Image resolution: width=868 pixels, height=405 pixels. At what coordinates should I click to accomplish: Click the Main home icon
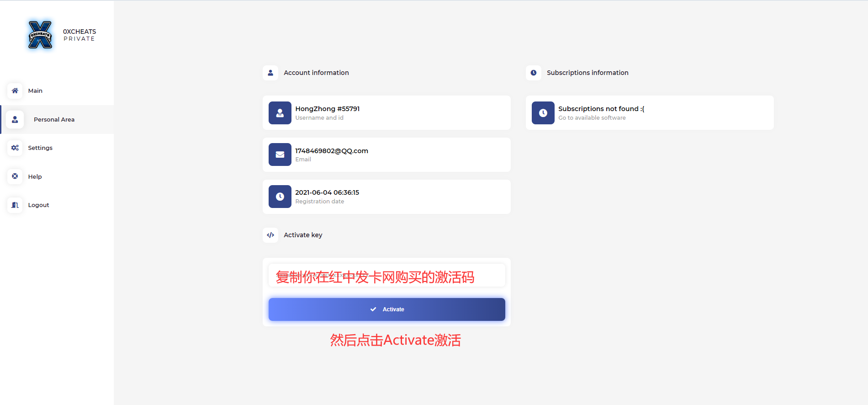coord(15,91)
